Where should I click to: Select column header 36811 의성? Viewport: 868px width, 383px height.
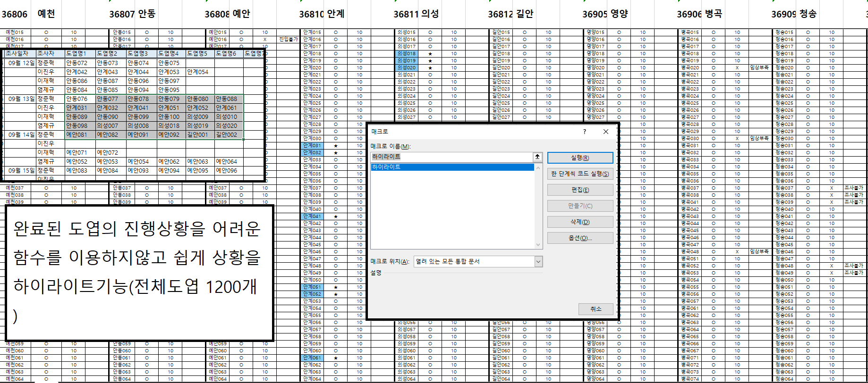coord(416,14)
